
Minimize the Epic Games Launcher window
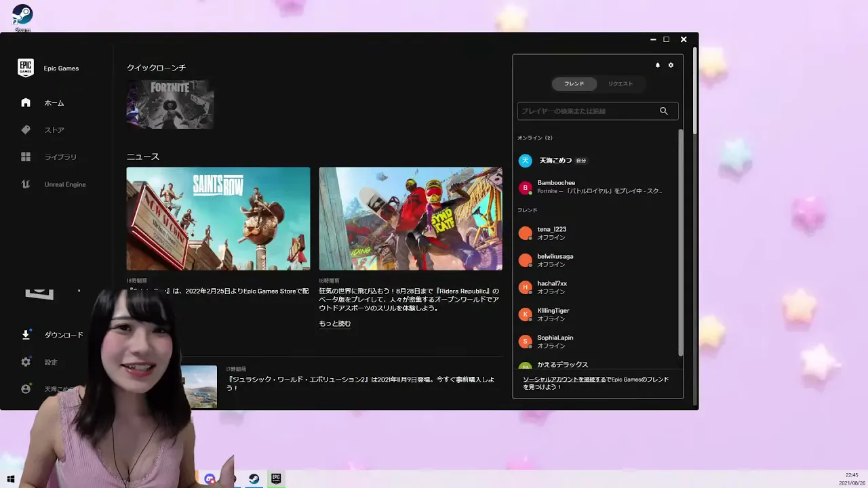652,39
